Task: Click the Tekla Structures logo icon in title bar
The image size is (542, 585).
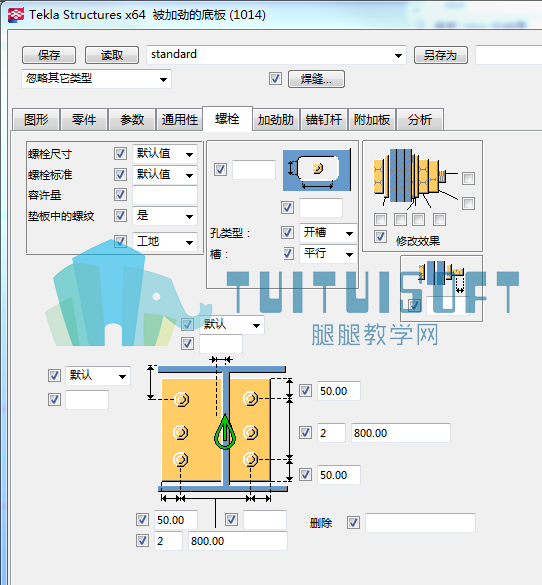Action: [15, 15]
